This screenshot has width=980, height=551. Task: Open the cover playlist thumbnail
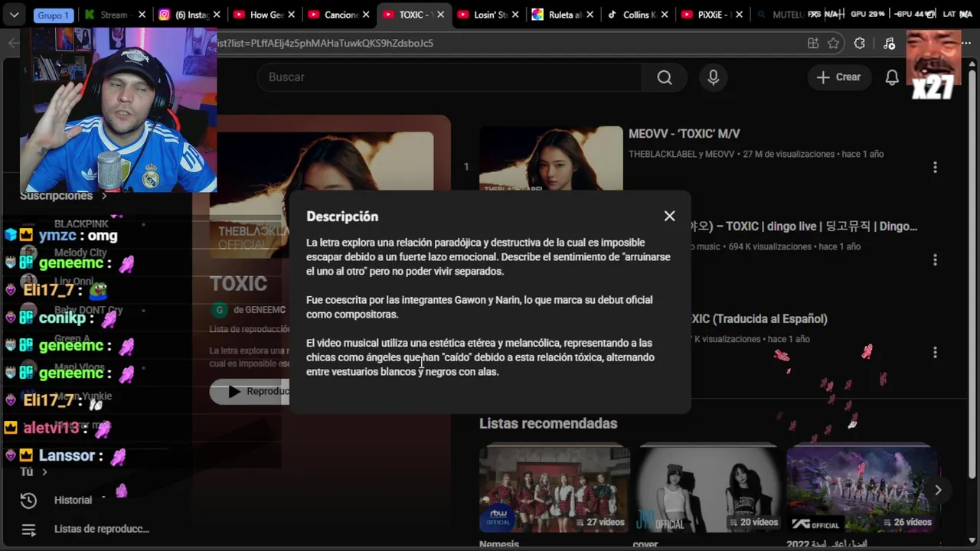pyautogui.click(x=708, y=489)
